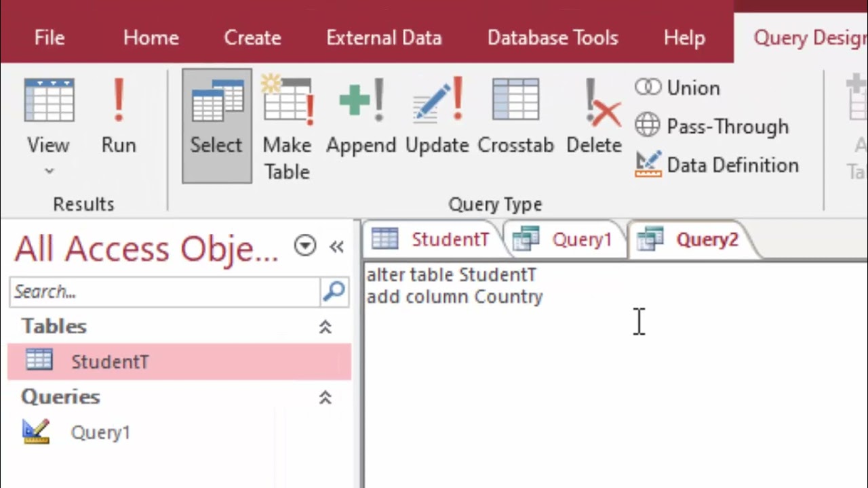Image resolution: width=868 pixels, height=488 pixels.
Task: Switch to the Query2 document tab
Action: (692, 239)
